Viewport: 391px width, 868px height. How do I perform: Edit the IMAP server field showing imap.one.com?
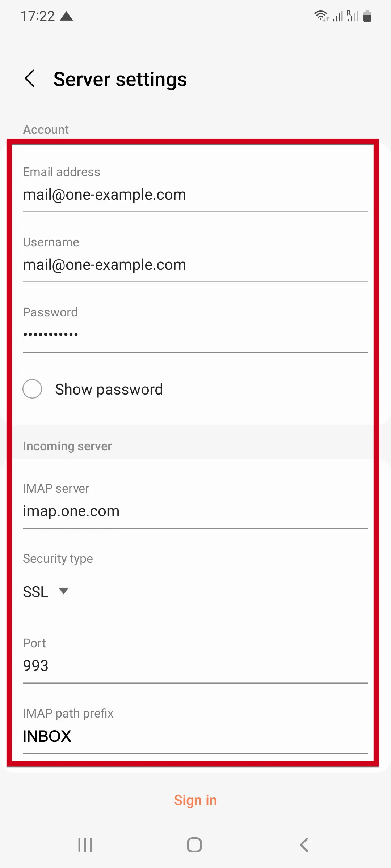pos(195,511)
